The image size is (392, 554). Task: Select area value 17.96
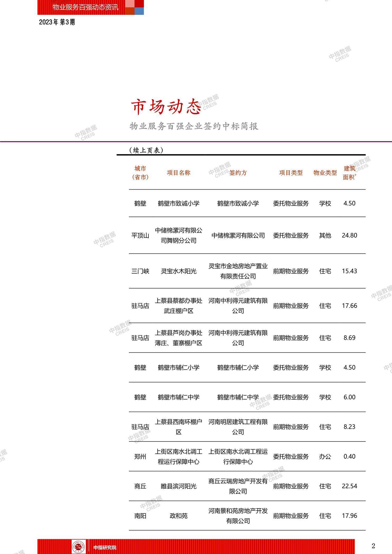click(350, 516)
